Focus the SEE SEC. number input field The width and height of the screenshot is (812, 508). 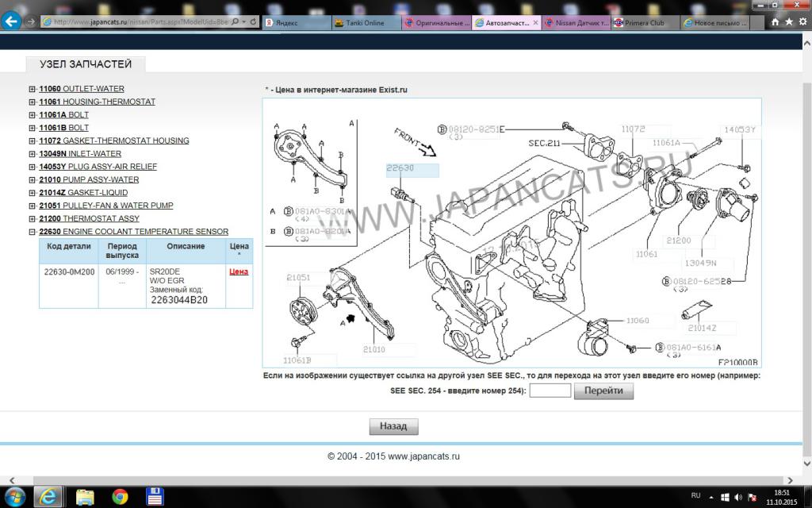coord(550,391)
